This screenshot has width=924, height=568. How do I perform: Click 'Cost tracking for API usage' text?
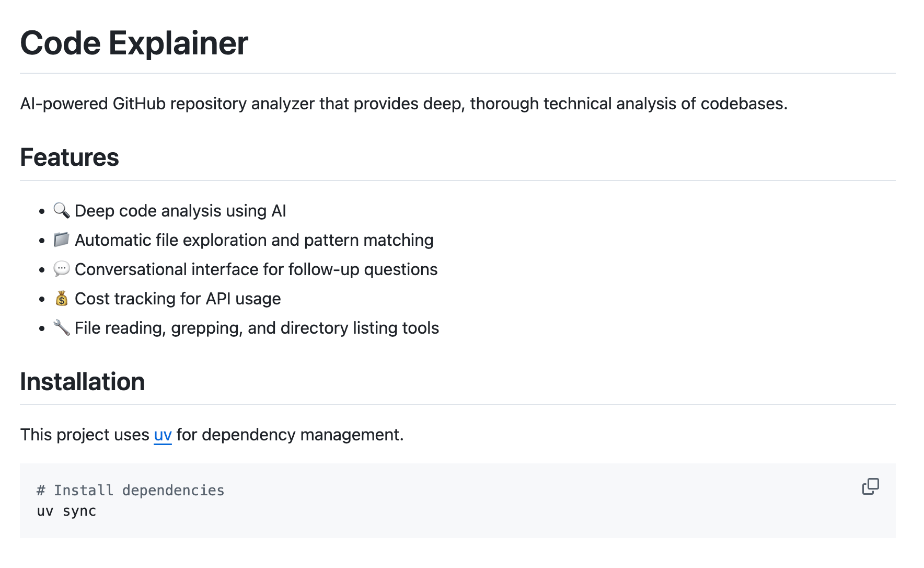coord(178,299)
